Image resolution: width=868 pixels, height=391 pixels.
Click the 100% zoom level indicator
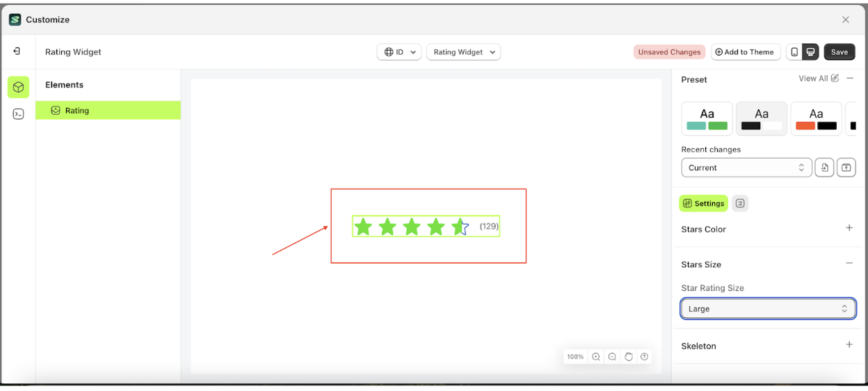575,357
